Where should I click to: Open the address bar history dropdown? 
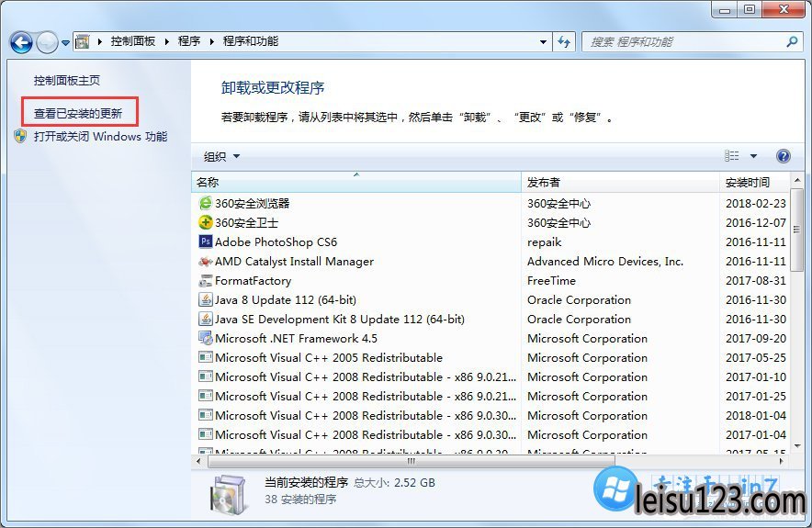click(x=543, y=42)
